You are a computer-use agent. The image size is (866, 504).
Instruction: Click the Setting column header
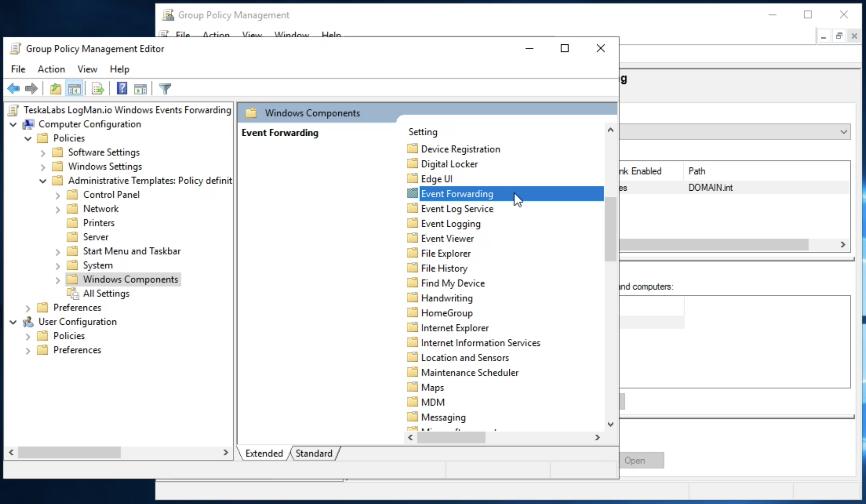point(423,132)
